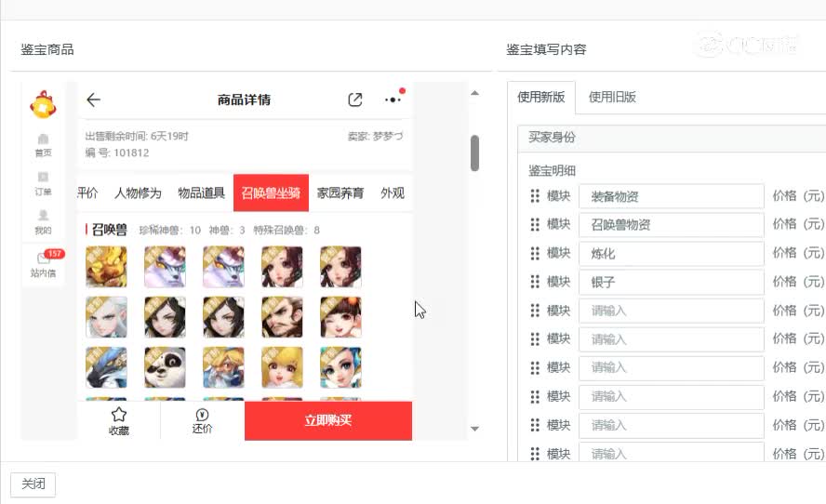Click the 卖家: 梦梦 seller text
826x504 pixels.
(x=375, y=137)
